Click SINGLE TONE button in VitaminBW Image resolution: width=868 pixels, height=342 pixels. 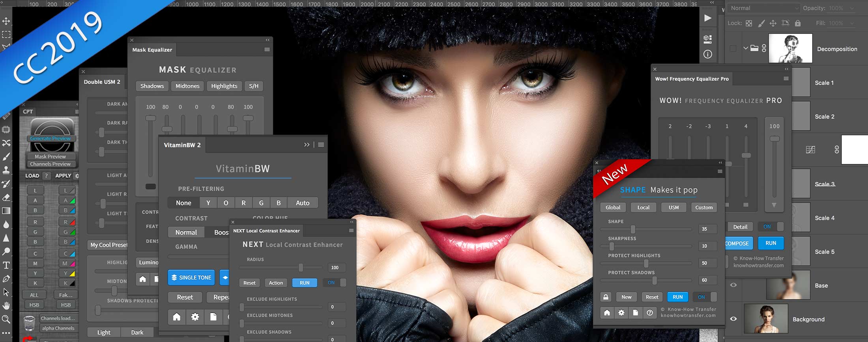click(191, 277)
